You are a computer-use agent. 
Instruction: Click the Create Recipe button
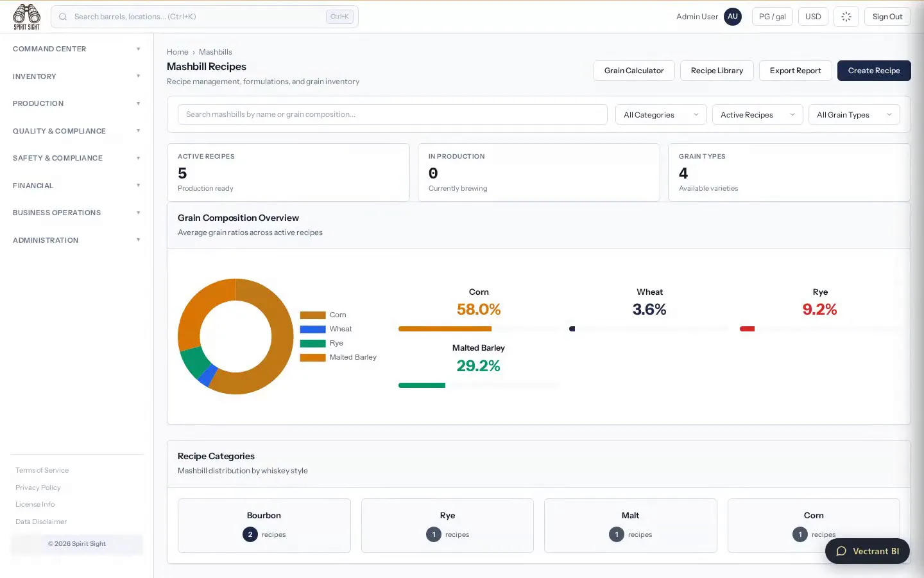(874, 71)
